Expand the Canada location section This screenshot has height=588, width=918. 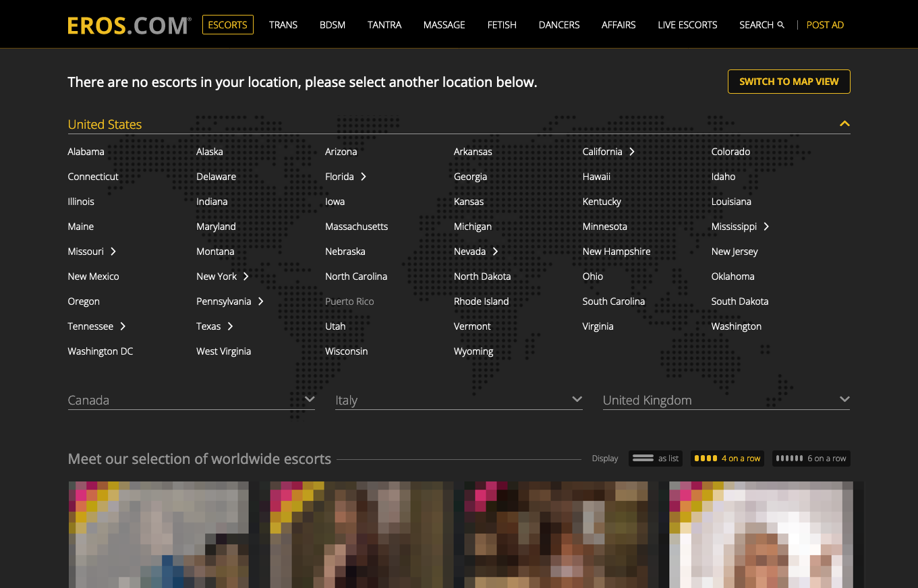(x=310, y=399)
